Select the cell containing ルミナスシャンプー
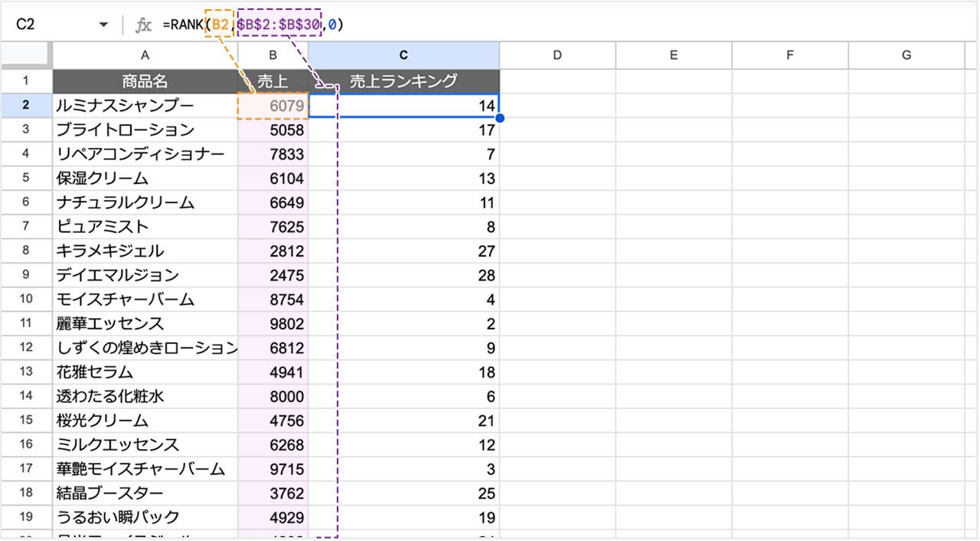The height and width of the screenshot is (541, 980). tap(145, 106)
